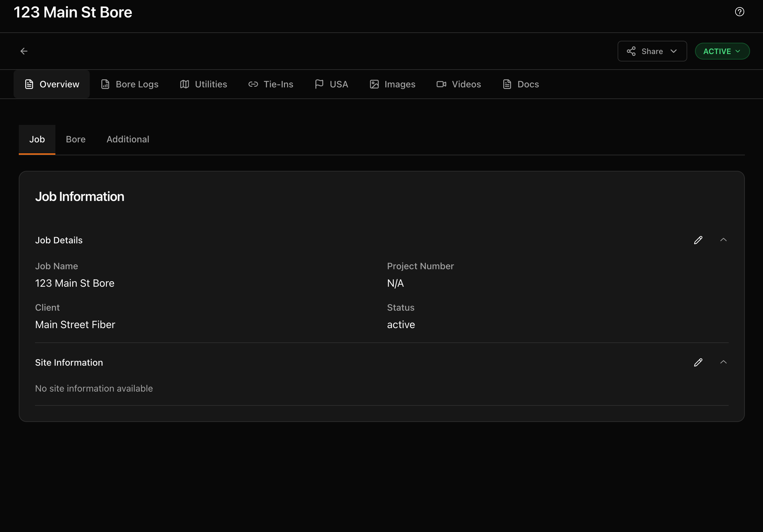Click the Docs document icon
The height and width of the screenshot is (532, 763).
point(507,84)
